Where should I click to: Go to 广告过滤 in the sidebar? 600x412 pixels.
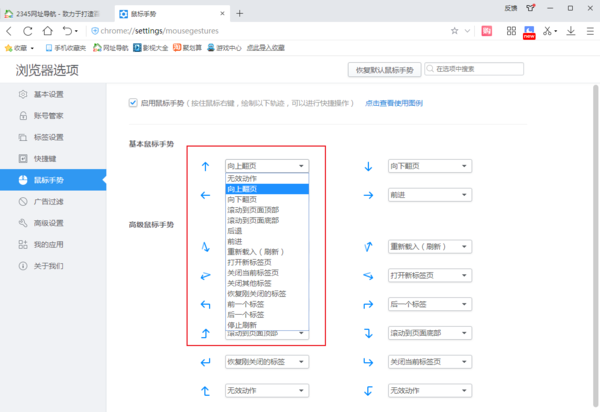pyautogui.click(x=48, y=201)
